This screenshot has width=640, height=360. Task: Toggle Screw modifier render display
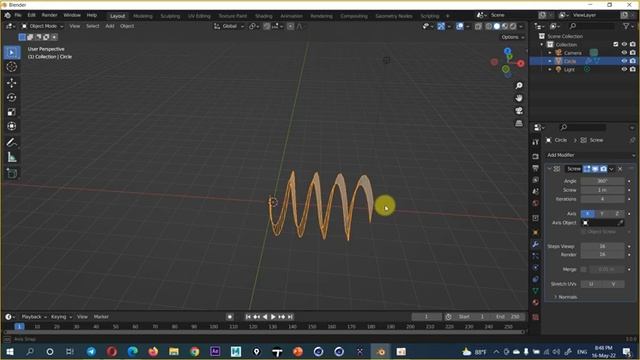coord(603,169)
